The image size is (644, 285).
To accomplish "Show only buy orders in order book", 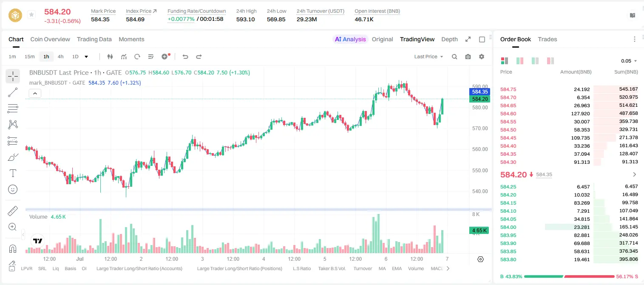I will [x=535, y=61].
